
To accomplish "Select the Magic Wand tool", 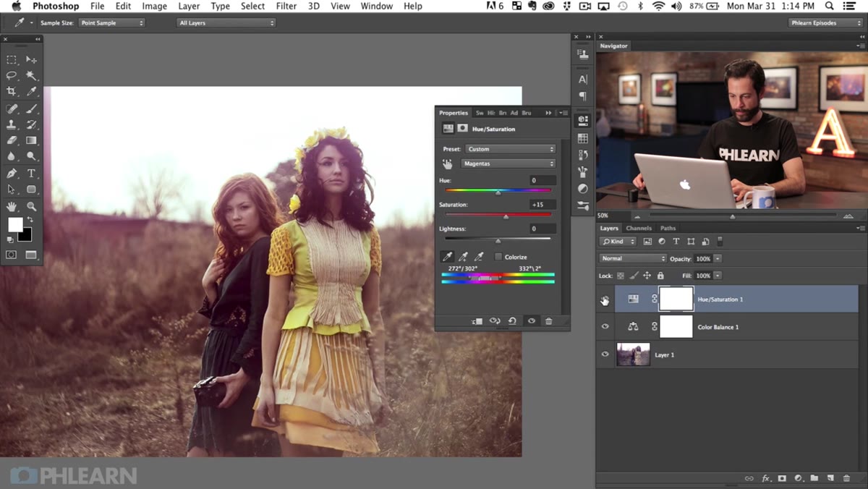I will pyautogui.click(x=31, y=76).
